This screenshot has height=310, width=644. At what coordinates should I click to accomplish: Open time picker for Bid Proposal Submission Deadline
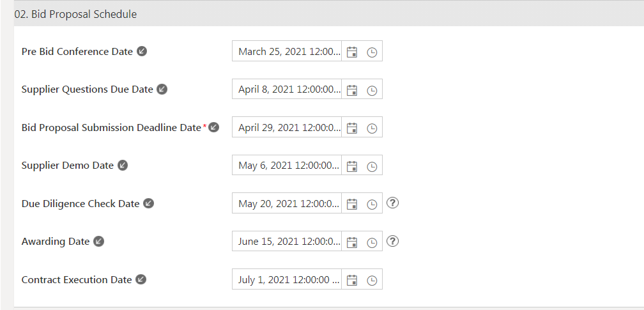372,128
